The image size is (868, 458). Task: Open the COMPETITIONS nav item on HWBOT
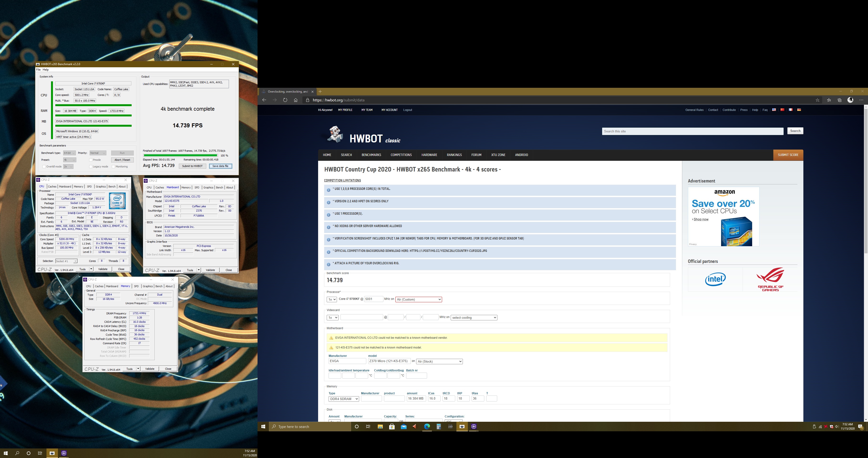pos(401,155)
